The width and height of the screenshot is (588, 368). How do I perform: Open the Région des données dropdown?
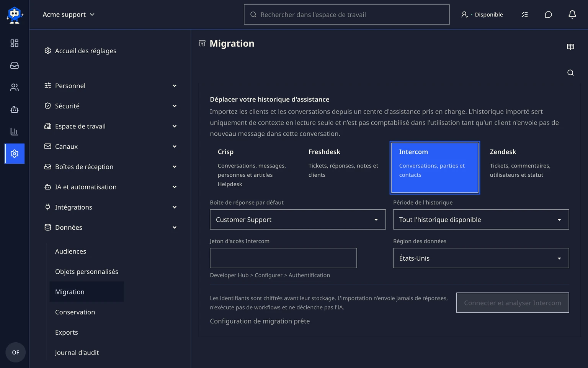tap(481, 258)
